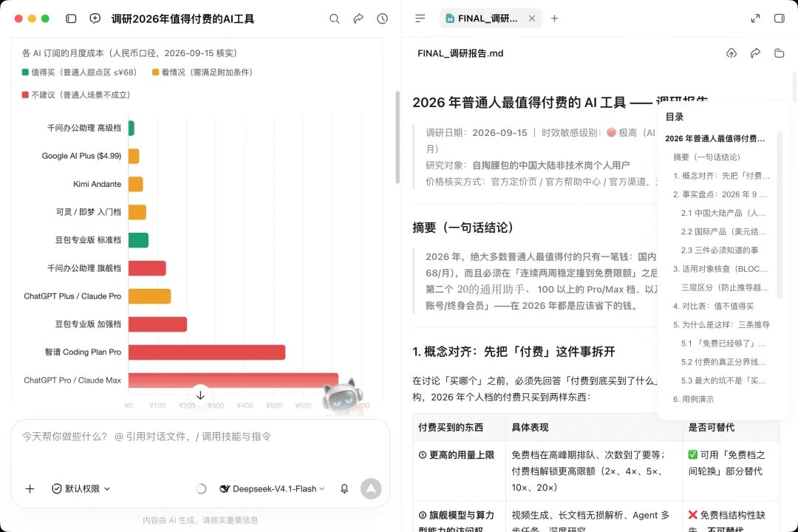Screen dimensions: 798x532
Task: Toggle the sidebar panel icon
Action: tap(71, 18)
